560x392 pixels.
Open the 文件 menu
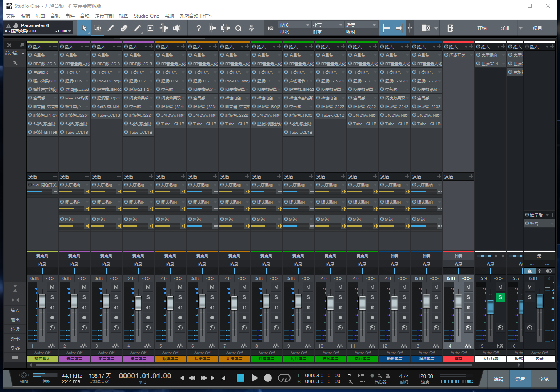(11, 16)
